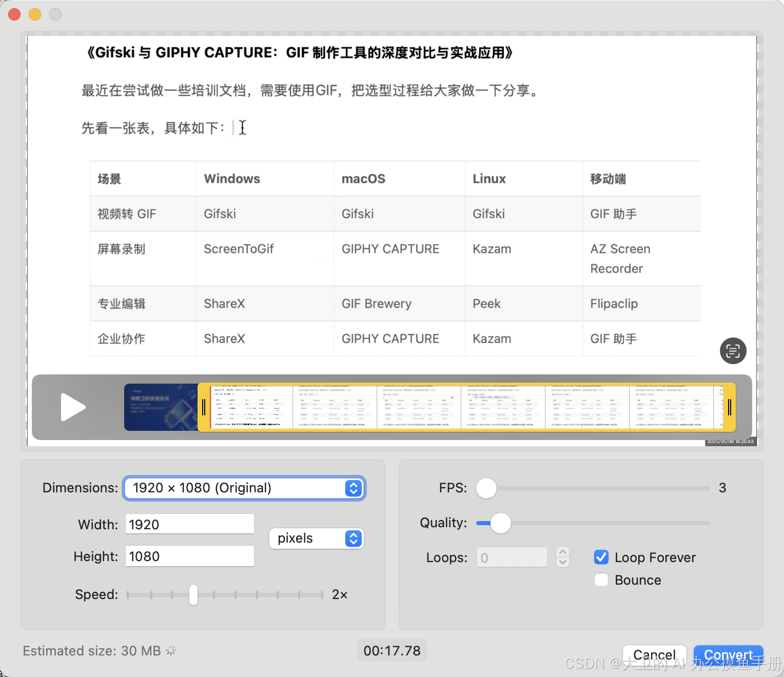
Task: Click the Estimated size: 30 MB text
Action: (92, 651)
